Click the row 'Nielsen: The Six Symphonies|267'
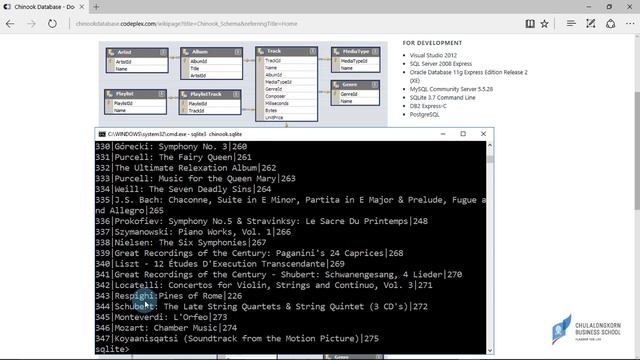 tap(181, 242)
